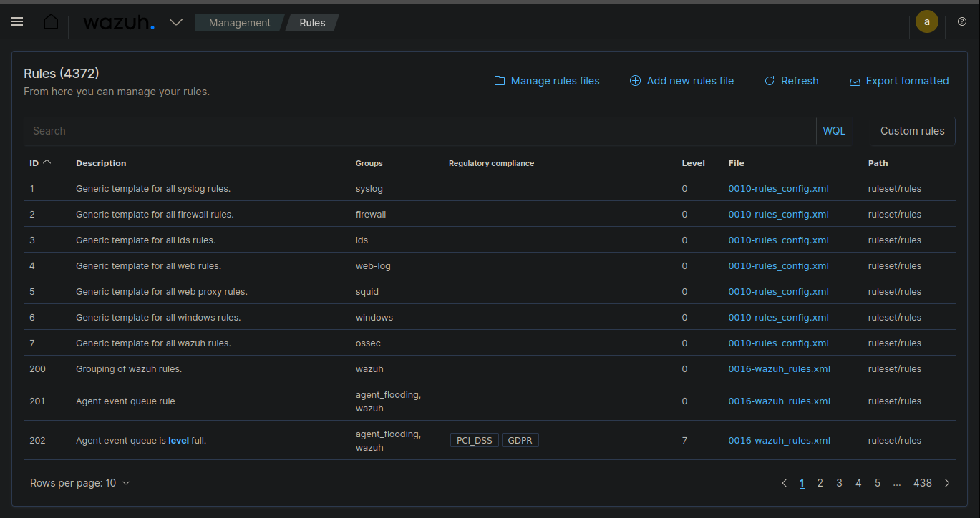Viewport: 980px width, 518px height.
Task: Open 0010-rules_config.xml for rule 6
Action: pos(778,318)
